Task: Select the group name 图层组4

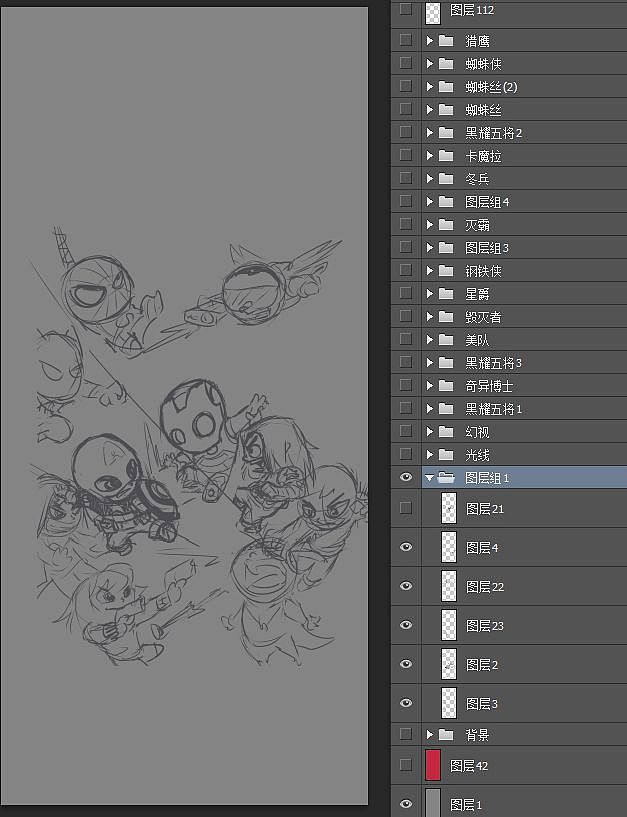Action: click(487, 202)
